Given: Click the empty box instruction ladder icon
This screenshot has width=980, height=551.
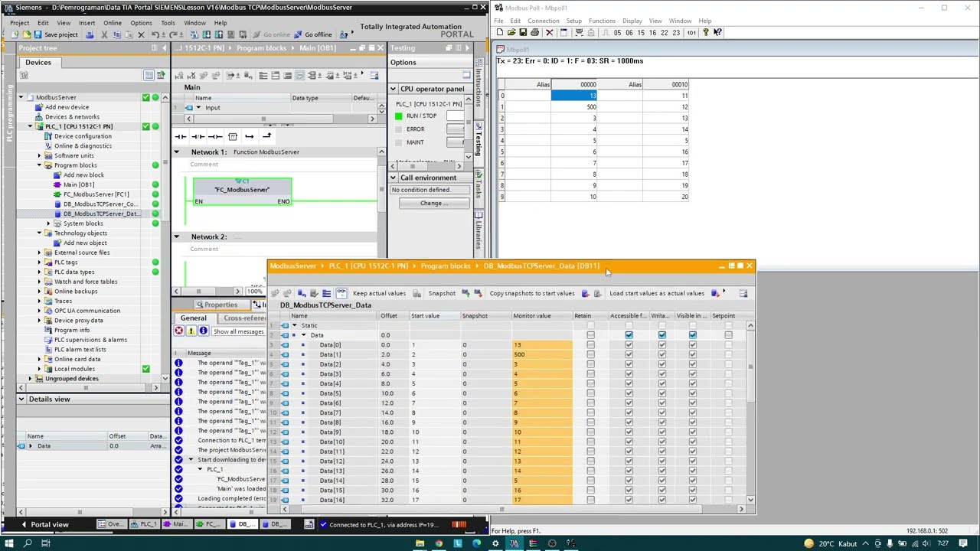Looking at the screenshot, I should (x=233, y=136).
